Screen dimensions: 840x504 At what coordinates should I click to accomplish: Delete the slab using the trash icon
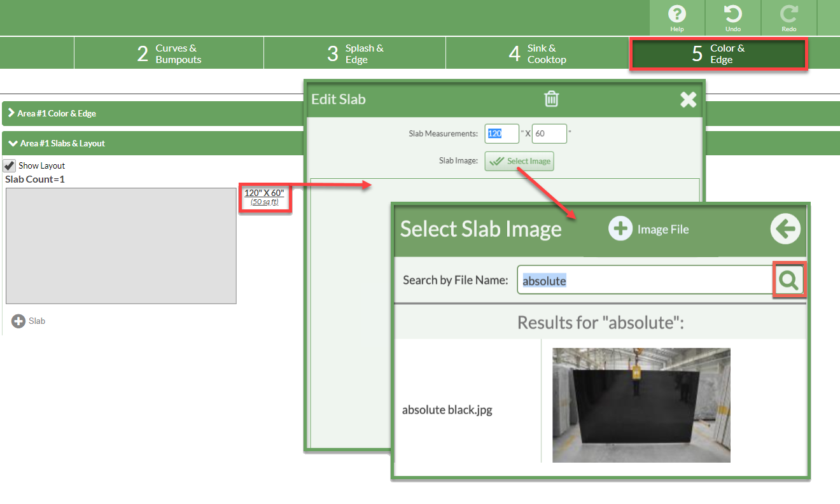click(551, 99)
